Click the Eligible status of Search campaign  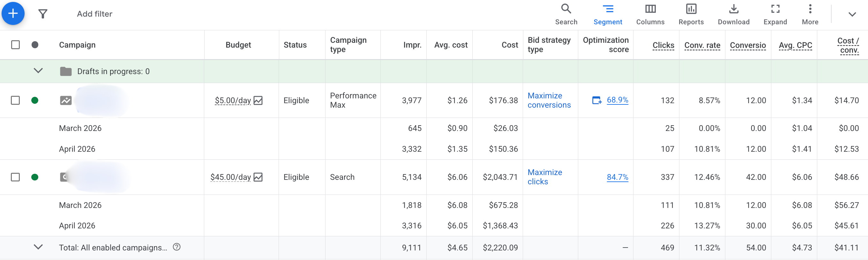(296, 177)
